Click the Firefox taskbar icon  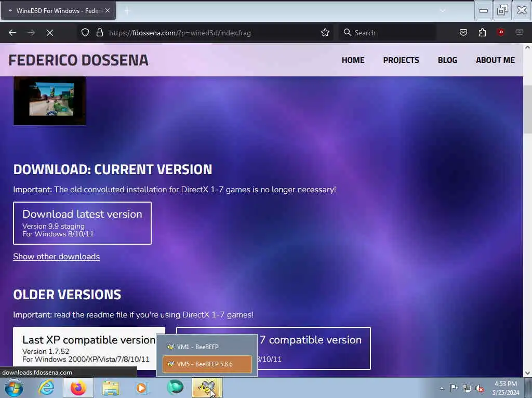[x=78, y=388]
